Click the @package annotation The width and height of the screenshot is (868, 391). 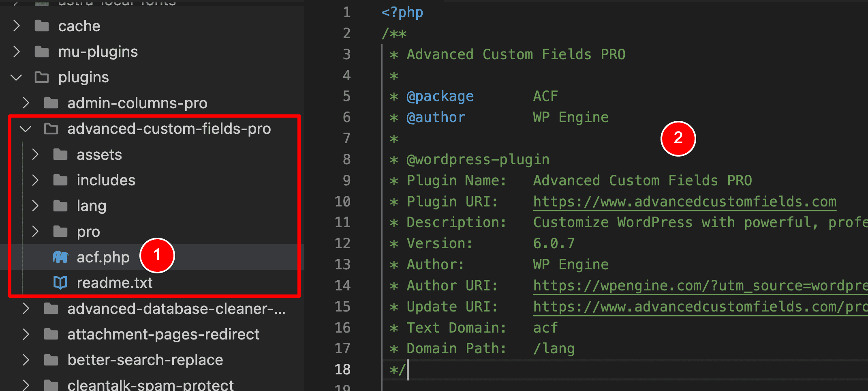tap(440, 97)
